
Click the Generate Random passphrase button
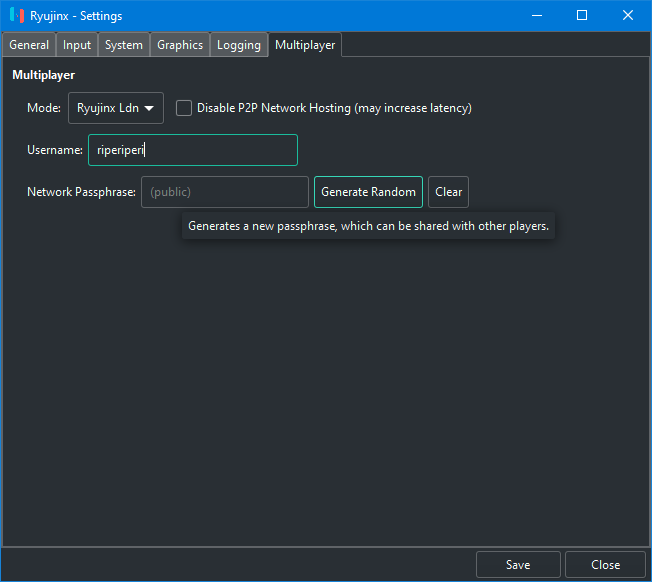[368, 192]
